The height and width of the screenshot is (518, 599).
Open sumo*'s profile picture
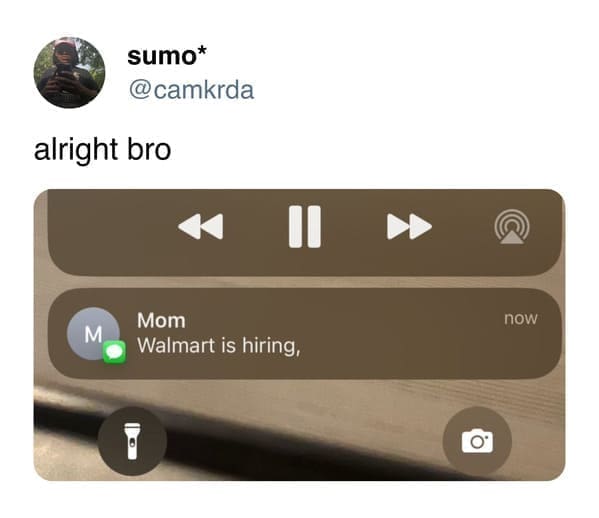[69, 73]
